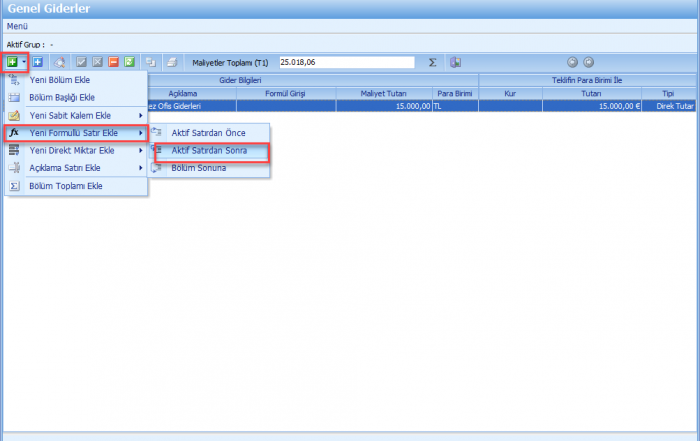The height and width of the screenshot is (441, 700).
Task: Click the green refresh toolbar icon
Action: (129, 62)
